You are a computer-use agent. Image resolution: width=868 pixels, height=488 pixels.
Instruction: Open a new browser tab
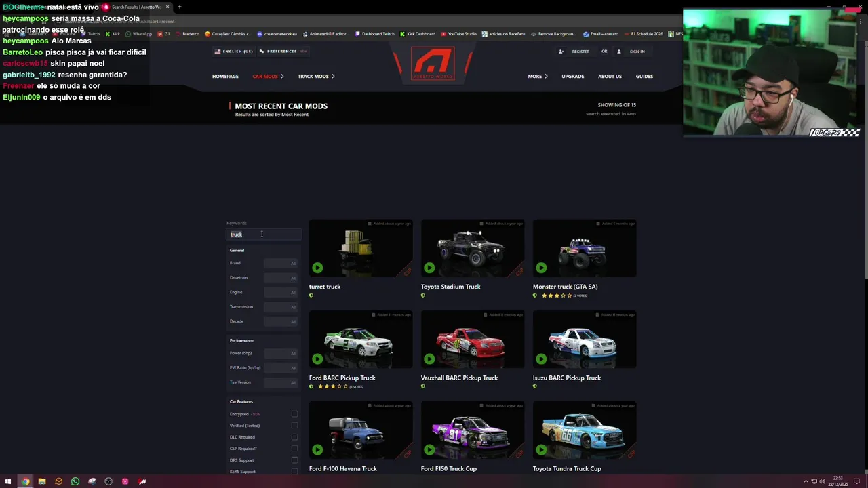click(x=179, y=7)
